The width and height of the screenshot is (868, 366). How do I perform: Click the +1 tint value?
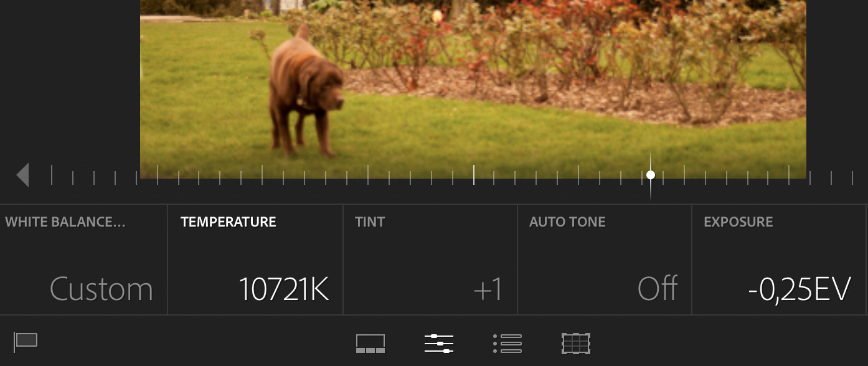[x=488, y=289]
